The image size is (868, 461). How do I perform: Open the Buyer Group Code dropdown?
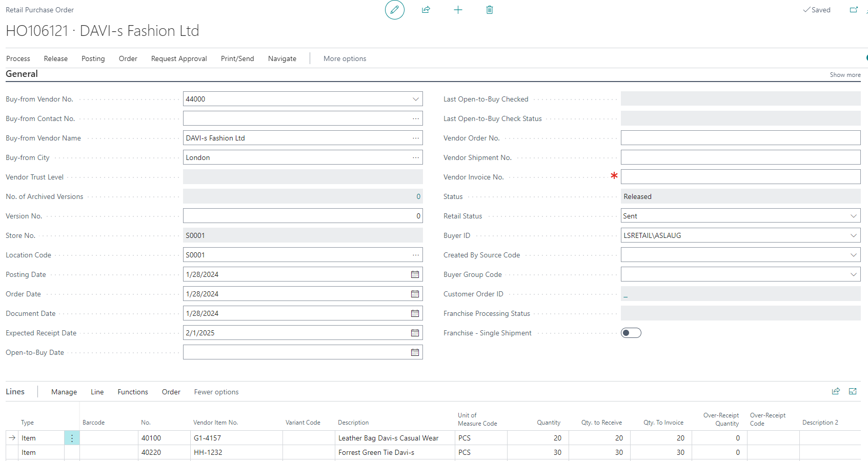point(853,274)
